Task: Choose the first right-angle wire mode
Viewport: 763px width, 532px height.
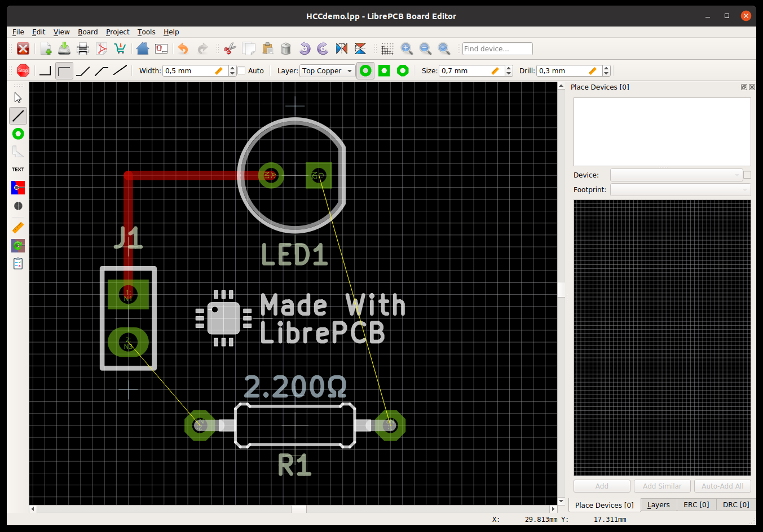Action: (x=46, y=70)
